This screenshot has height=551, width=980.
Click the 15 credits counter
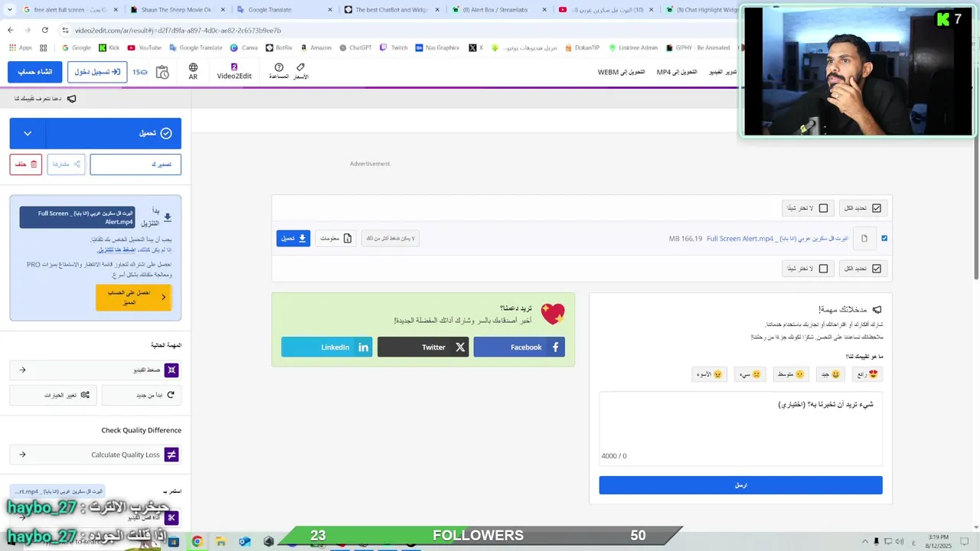(140, 72)
